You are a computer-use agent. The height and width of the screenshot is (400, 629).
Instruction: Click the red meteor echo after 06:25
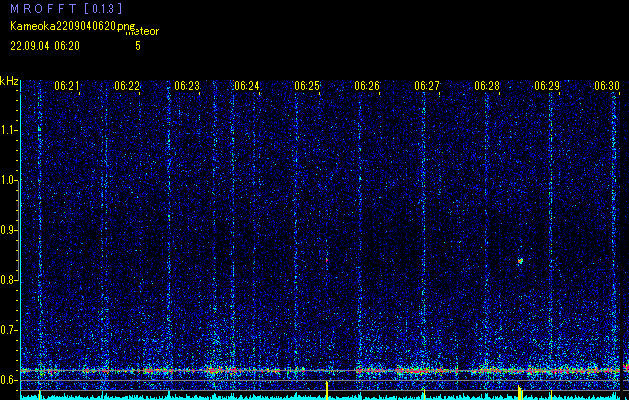coord(327,260)
